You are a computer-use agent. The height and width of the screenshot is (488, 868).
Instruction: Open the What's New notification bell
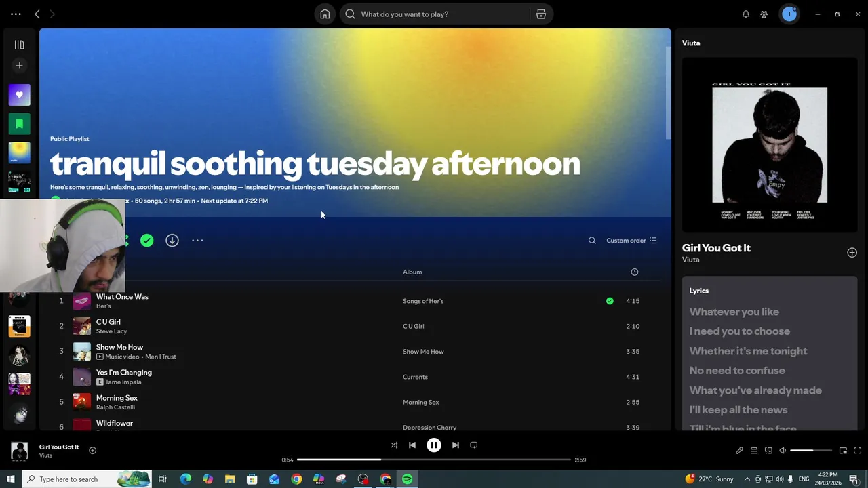(746, 14)
